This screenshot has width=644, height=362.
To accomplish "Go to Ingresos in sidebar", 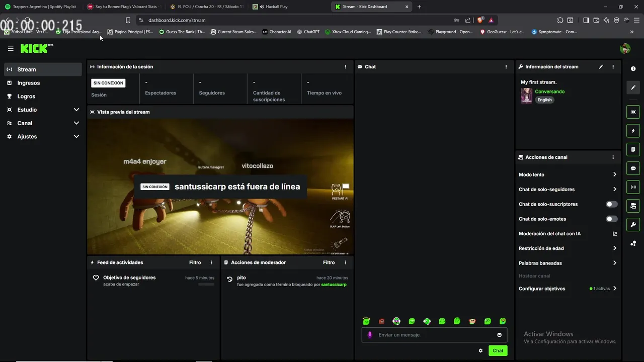I will (x=43, y=83).
